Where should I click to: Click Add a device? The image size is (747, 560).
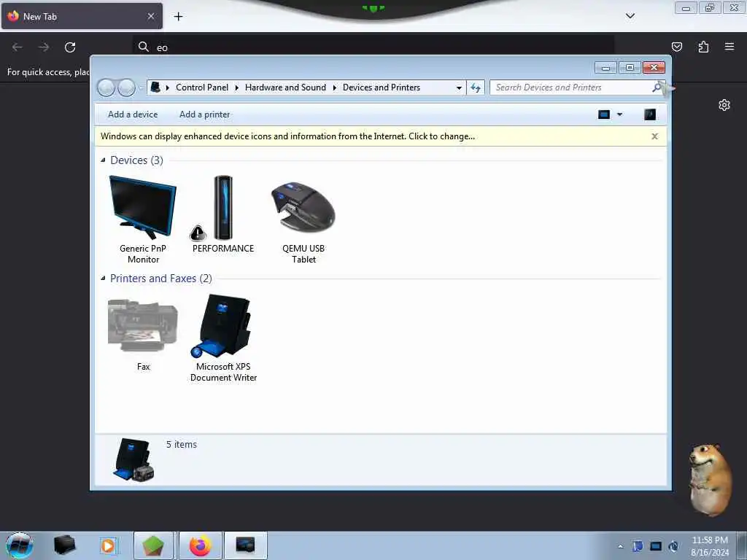[x=133, y=114]
